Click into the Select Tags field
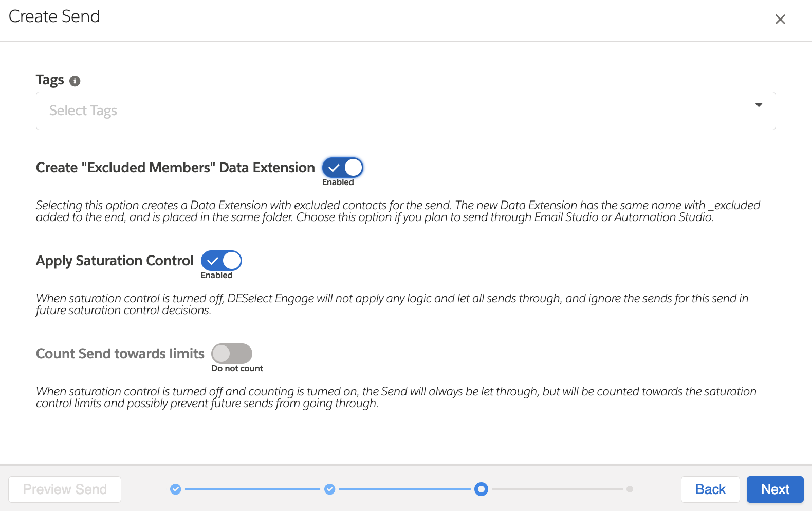This screenshot has height=511, width=812. [x=405, y=111]
